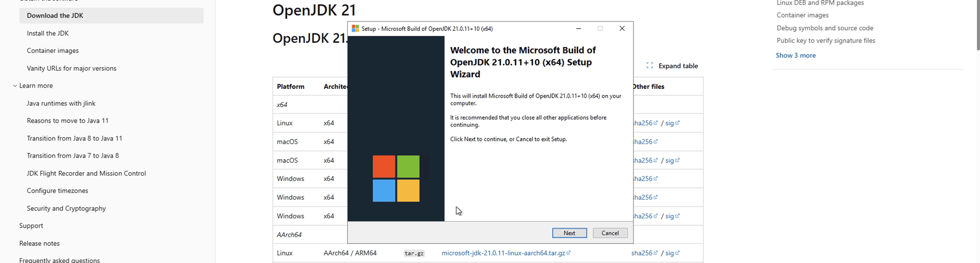Open sha256 link in Linux AArch64 row
980x263 pixels.
coord(644,253)
